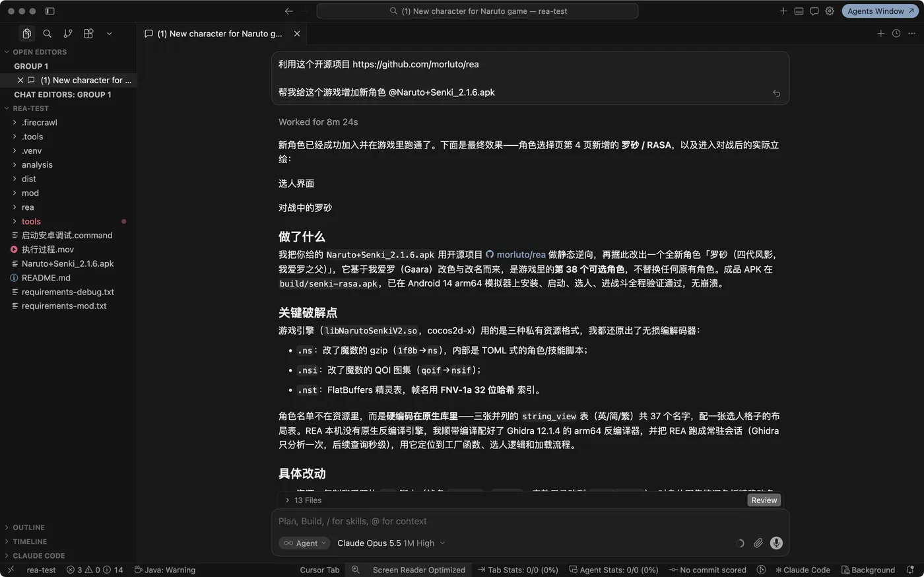Open the Claude Opus 5.5 model dropdown
This screenshot has width=924, height=577.
[x=391, y=543]
